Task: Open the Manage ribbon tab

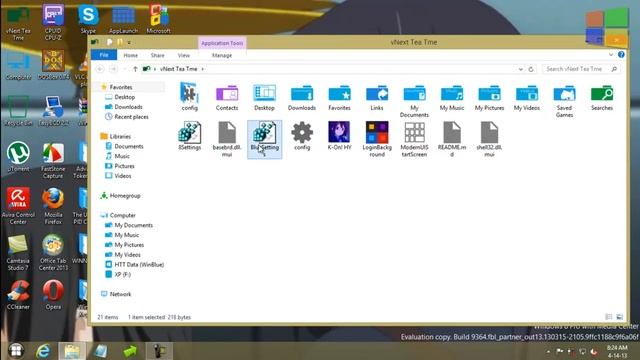Action: point(222,55)
